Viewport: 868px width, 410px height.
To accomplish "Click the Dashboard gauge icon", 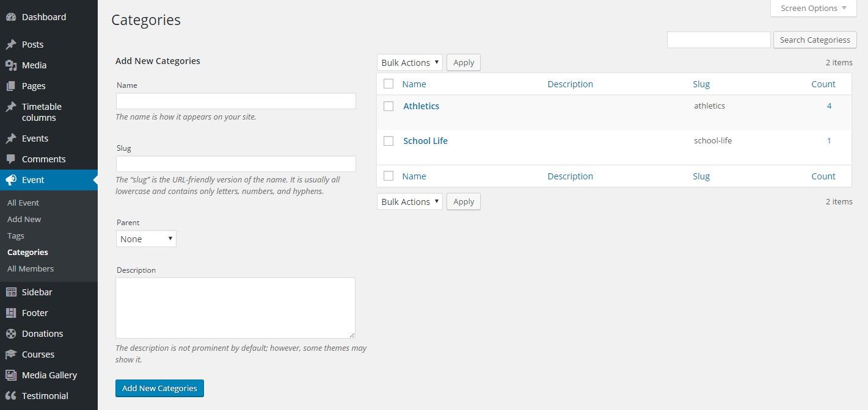I will coord(11,17).
